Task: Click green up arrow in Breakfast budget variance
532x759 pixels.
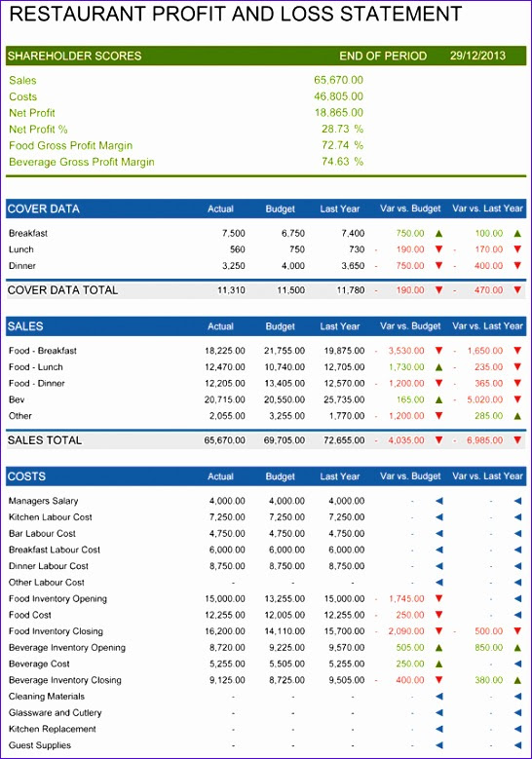Action: pyautogui.click(x=439, y=233)
